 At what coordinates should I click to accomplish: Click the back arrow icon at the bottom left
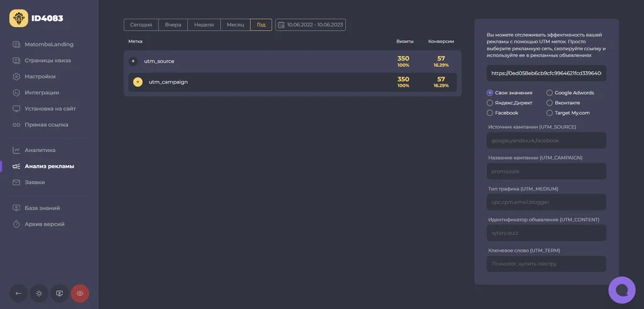coord(18,293)
